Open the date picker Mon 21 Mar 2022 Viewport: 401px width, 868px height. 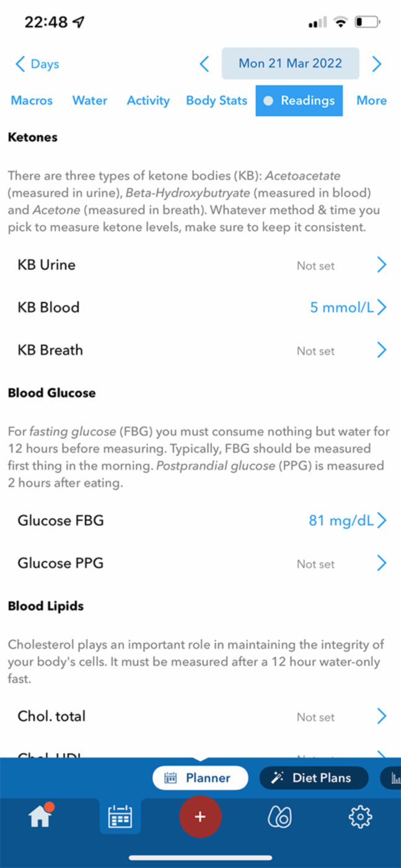(x=290, y=64)
